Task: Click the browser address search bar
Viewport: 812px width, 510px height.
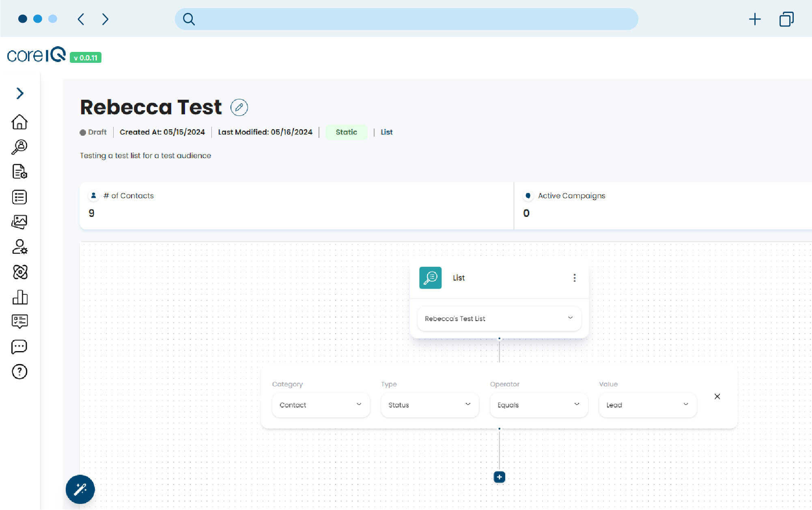Action: coord(406,19)
